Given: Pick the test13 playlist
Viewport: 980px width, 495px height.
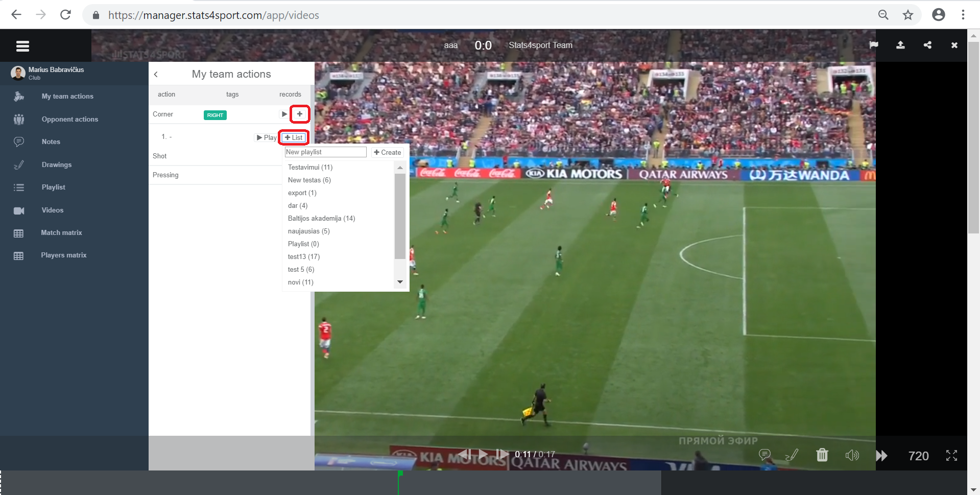Looking at the screenshot, I should click(x=304, y=256).
